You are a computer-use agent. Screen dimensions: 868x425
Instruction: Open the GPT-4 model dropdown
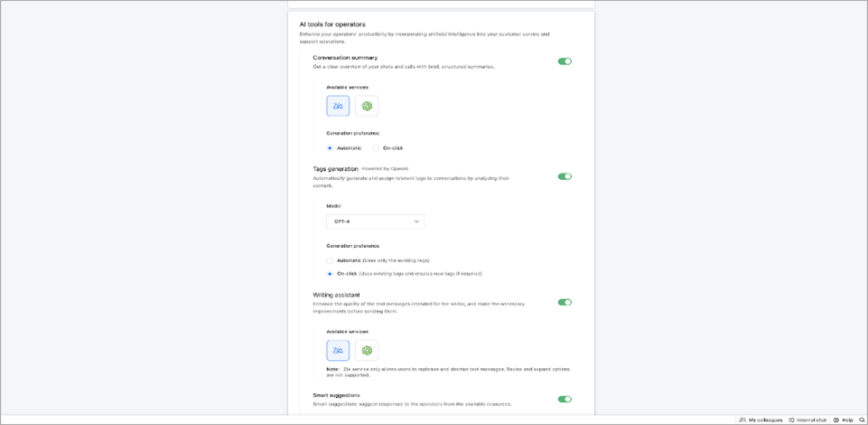[x=375, y=222]
